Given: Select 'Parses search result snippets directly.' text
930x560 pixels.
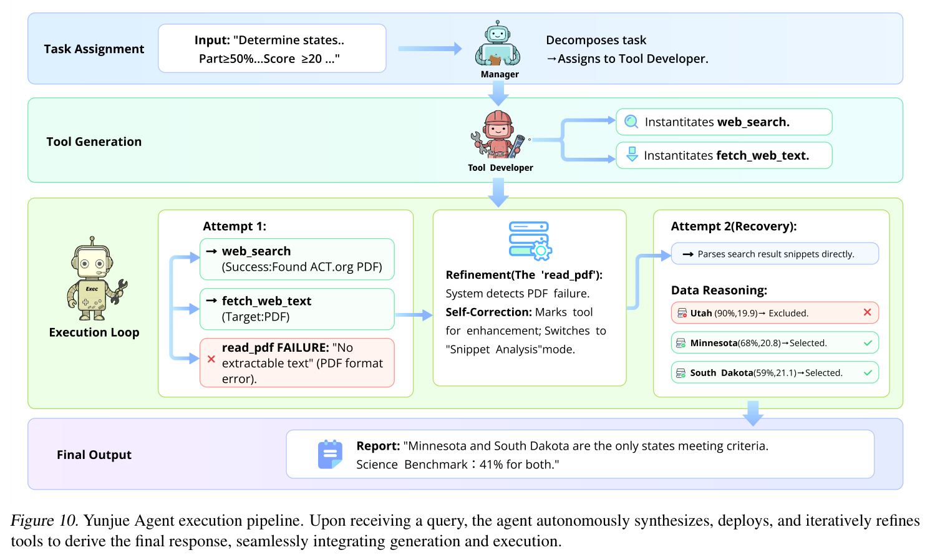Looking at the screenshot, I should tap(776, 254).
